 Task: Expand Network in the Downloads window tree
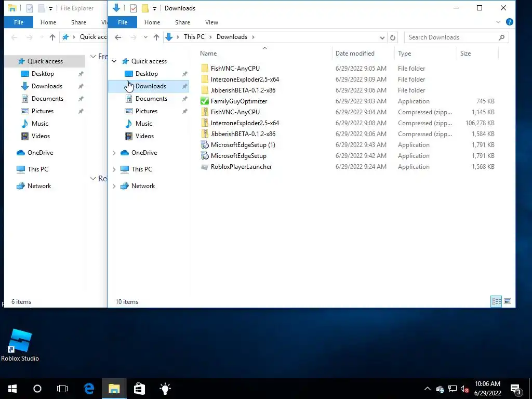114,186
